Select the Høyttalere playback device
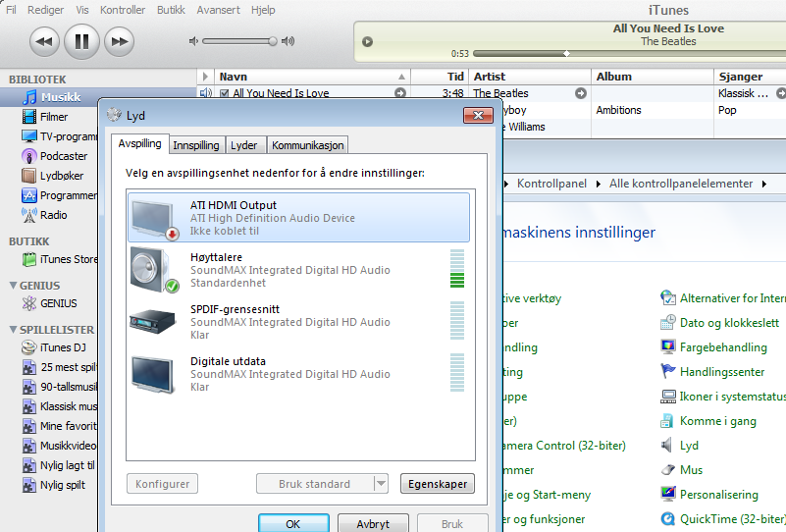Viewport: 786px width, 532px height. (299, 270)
